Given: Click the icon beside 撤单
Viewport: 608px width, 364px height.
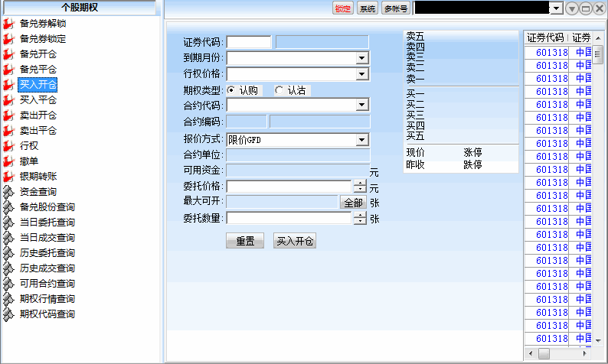Looking at the screenshot, I should click(x=8, y=161).
